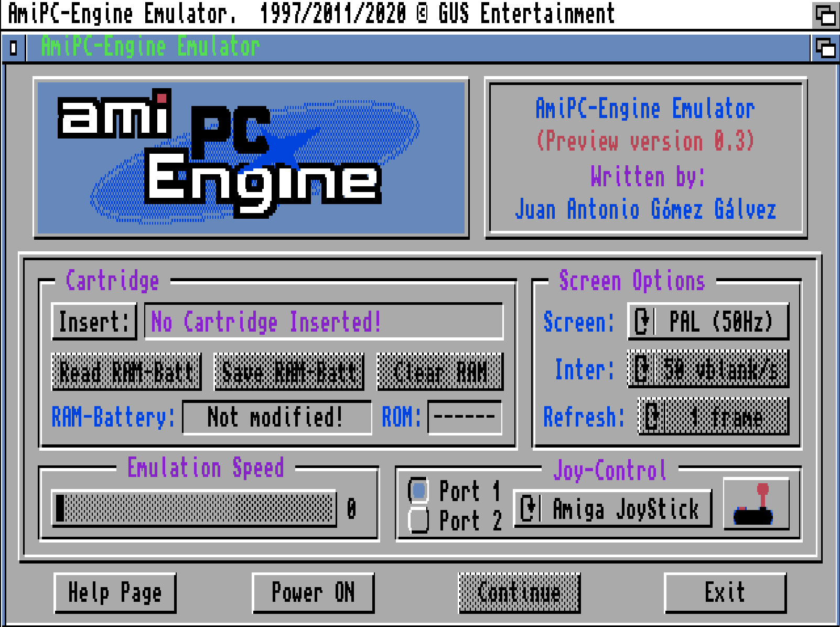Click the green AmiPC-Engine Emulator window title
Viewport: 840px width, 627px height.
coord(150,47)
